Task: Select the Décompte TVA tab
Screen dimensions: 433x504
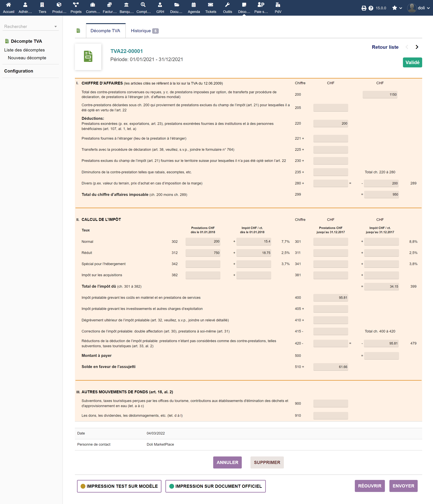Action: [x=105, y=31]
